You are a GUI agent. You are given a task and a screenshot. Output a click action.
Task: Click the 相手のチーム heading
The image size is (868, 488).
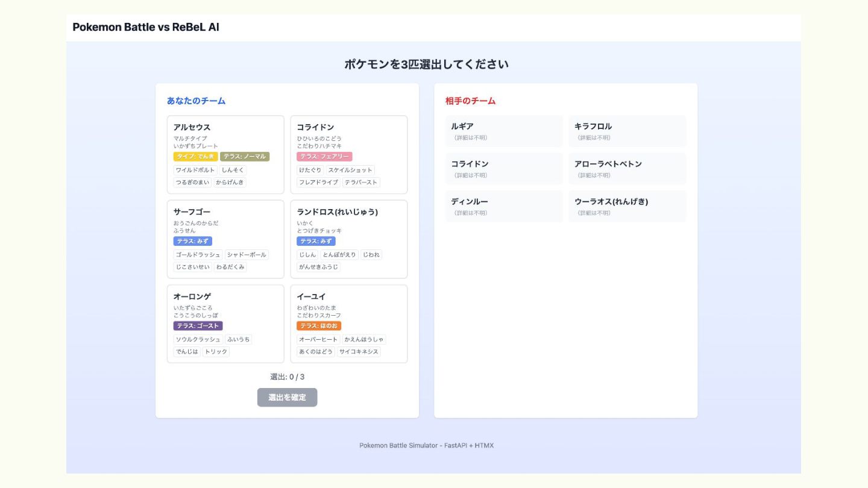471,101
